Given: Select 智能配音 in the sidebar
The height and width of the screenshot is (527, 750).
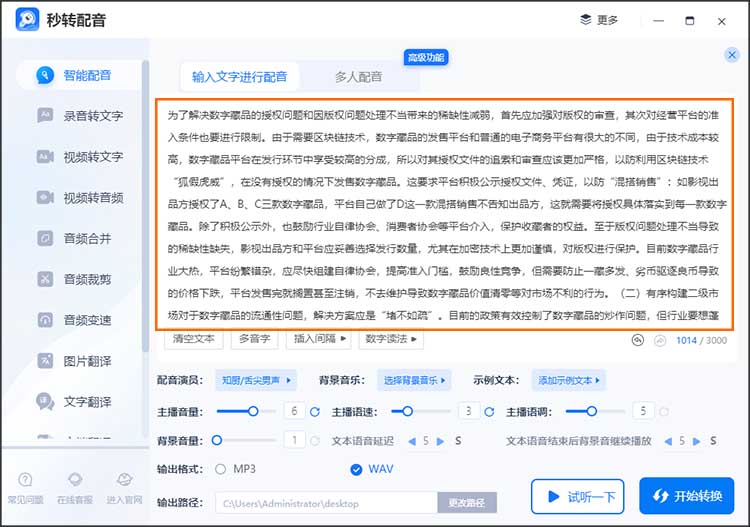Looking at the screenshot, I should click(x=79, y=75).
